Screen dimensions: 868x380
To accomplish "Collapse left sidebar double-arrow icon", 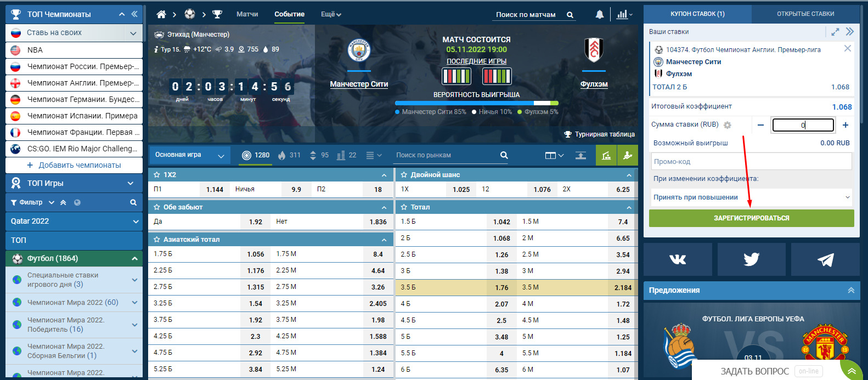I will (134, 14).
